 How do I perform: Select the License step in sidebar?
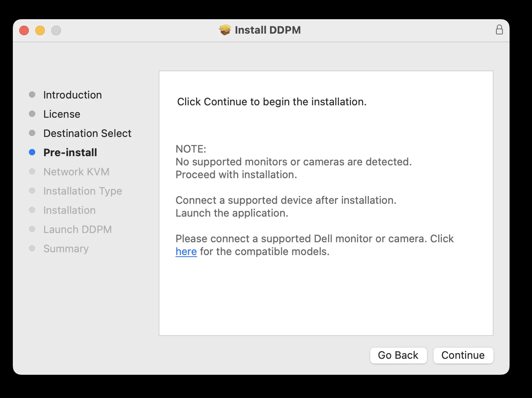pos(62,114)
